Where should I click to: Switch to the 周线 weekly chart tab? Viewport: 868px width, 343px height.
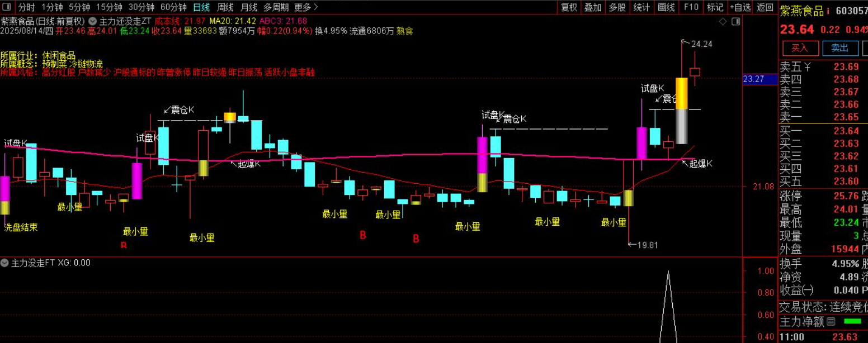click(x=225, y=7)
